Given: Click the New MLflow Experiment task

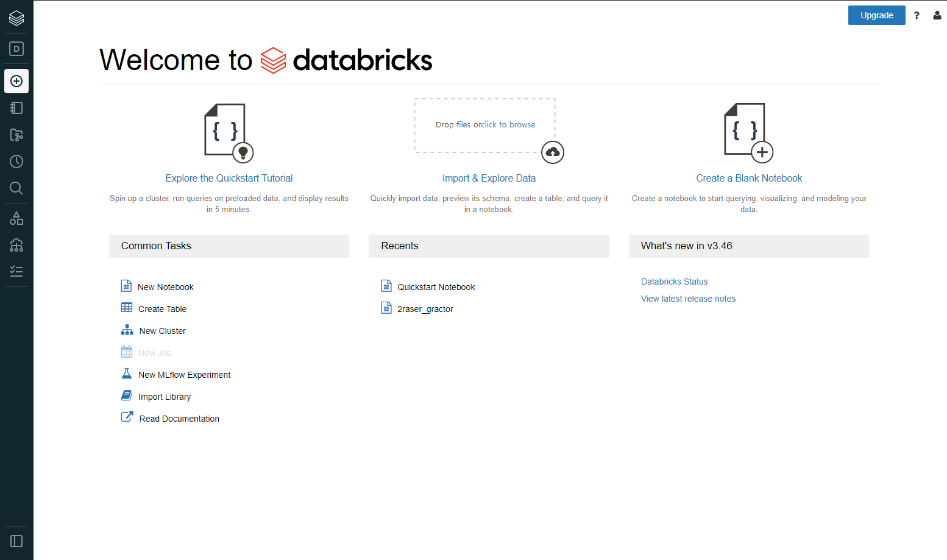Looking at the screenshot, I should click(x=185, y=375).
